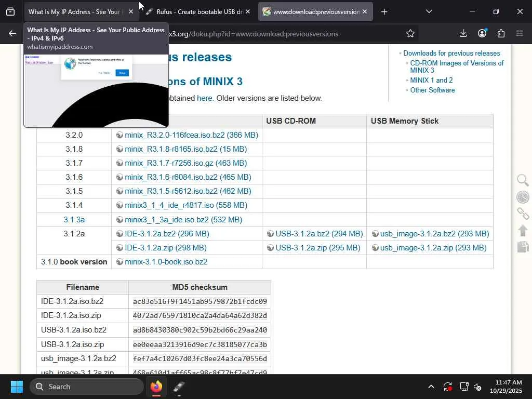Download usb_image-3.1.2a.bz2
The image size is (532, 399).
coord(435,234)
